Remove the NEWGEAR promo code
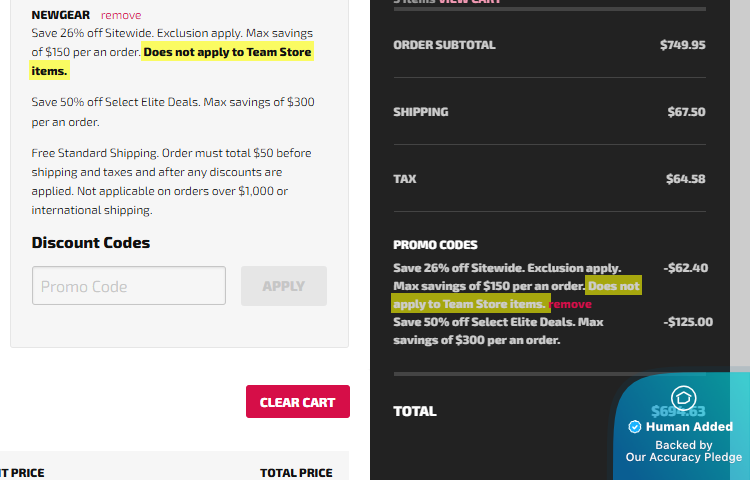The image size is (750, 480). (x=121, y=15)
